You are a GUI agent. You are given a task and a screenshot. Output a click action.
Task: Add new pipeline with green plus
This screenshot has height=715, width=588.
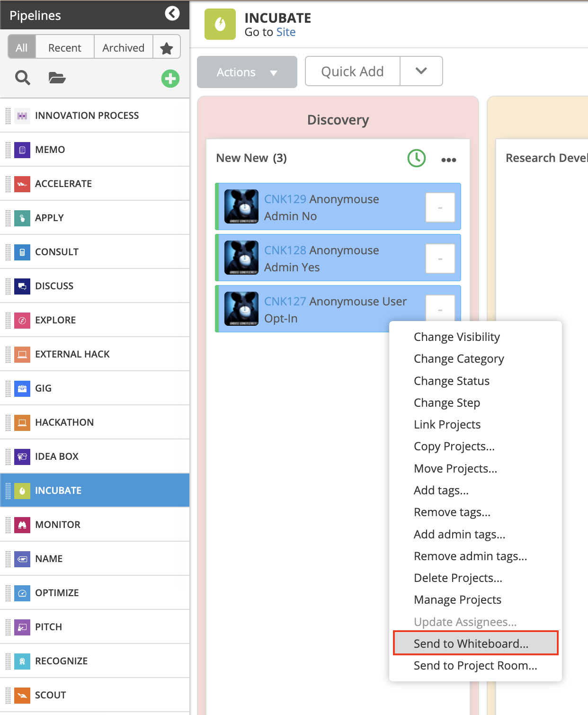click(x=170, y=79)
